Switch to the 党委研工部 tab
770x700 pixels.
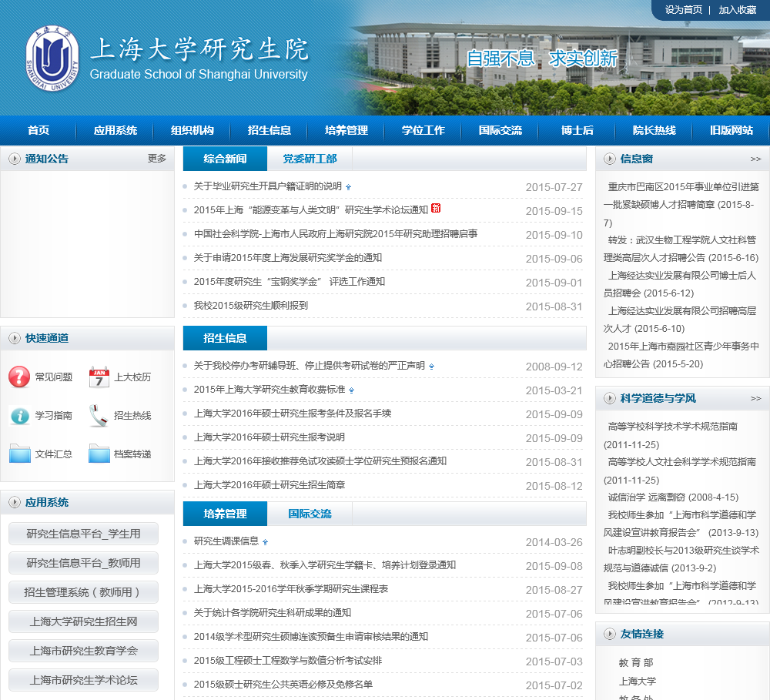310,159
